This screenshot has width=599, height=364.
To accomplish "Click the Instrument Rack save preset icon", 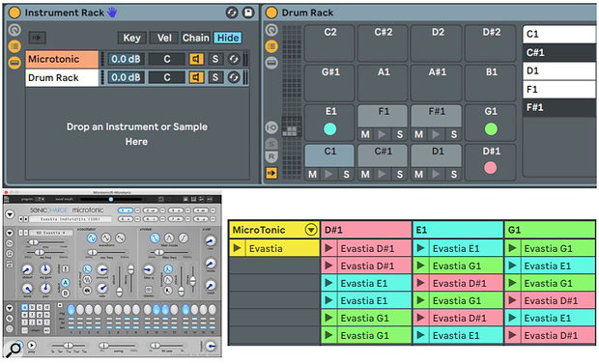I will click(248, 13).
